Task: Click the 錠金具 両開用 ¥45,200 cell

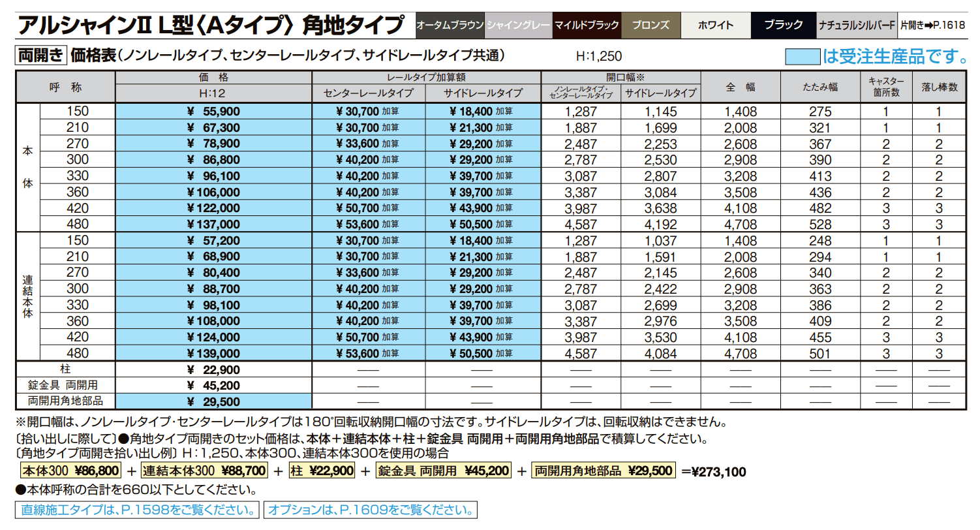Action: click(212, 384)
